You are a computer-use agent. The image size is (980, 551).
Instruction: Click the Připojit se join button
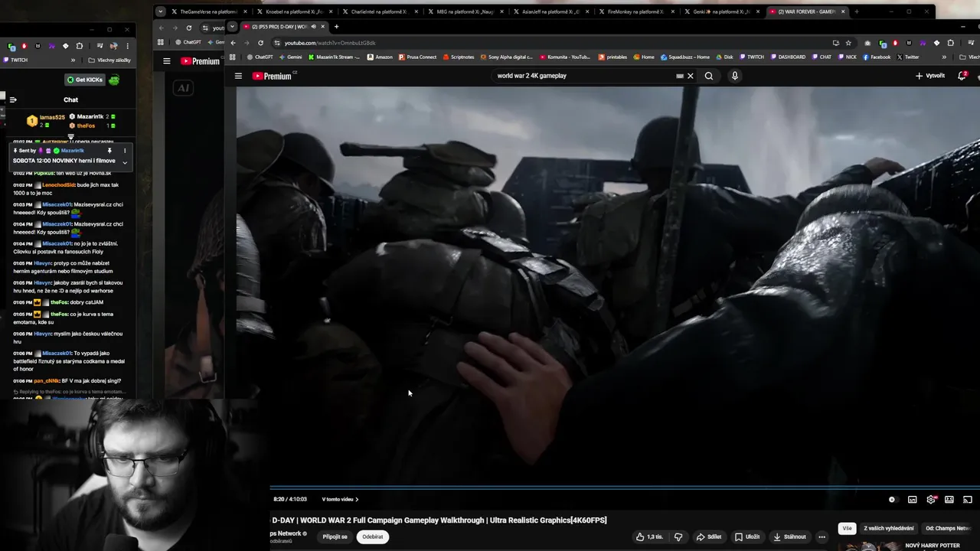(335, 536)
